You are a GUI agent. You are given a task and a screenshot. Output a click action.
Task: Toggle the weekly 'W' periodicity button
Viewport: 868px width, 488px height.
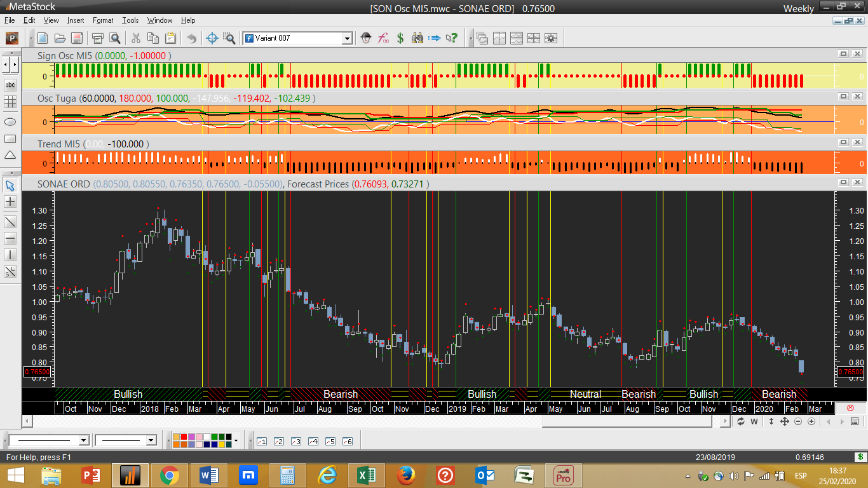[754, 422]
